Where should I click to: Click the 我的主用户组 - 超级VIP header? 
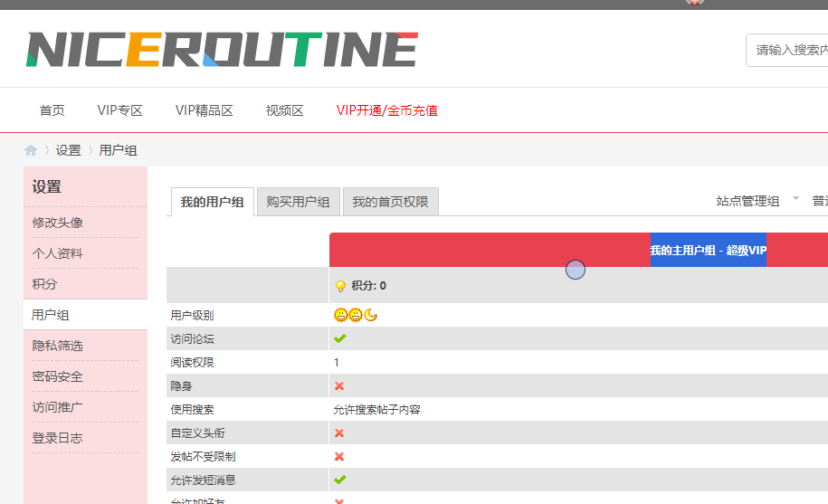(709, 250)
